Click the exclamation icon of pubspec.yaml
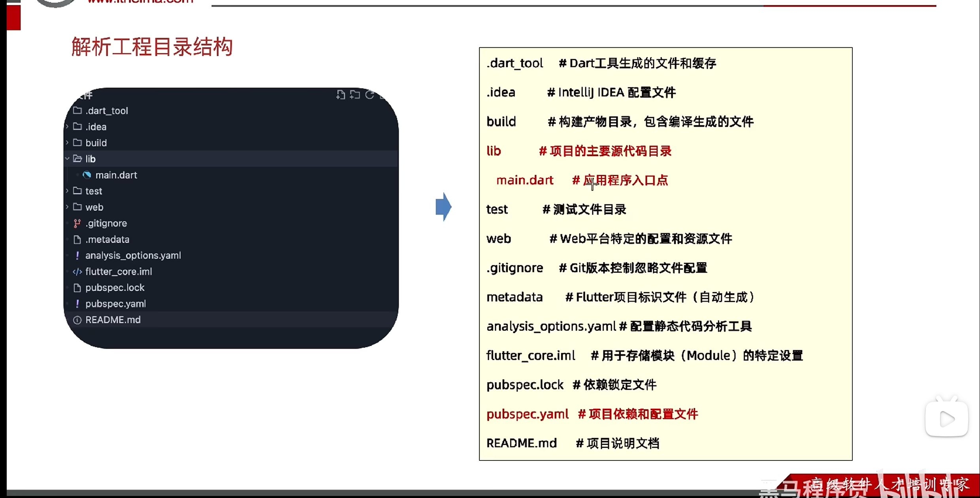Viewport: 980px width, 498px height. tap(77, 304)
